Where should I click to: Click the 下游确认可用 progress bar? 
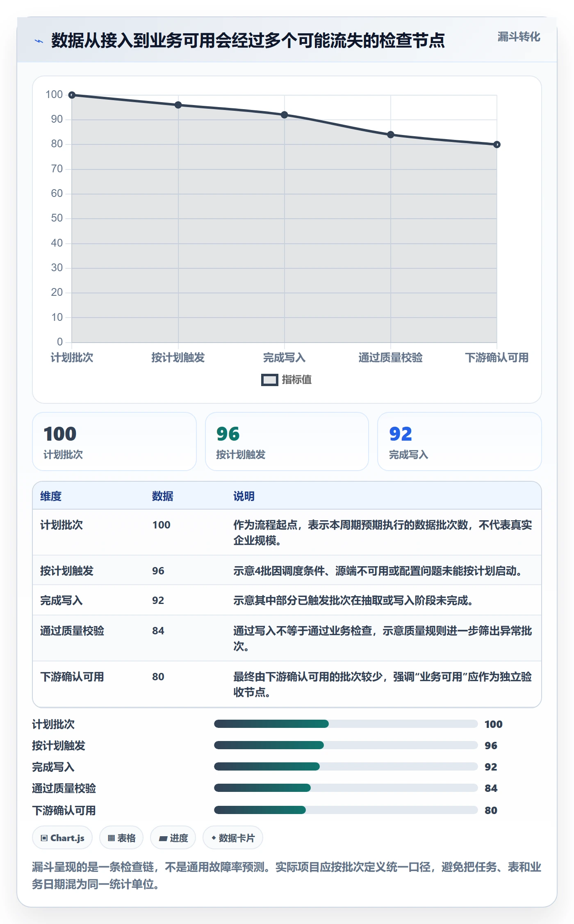pyautogui.click(x=346, y=810)
